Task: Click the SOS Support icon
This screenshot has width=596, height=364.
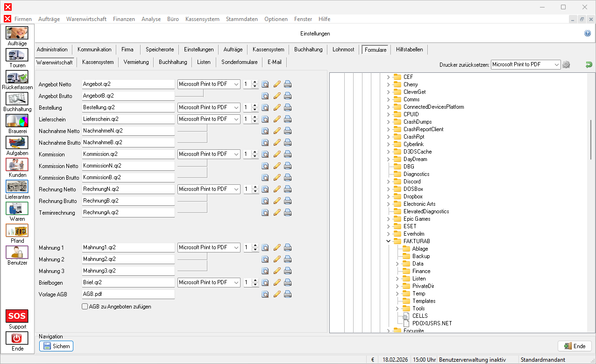Action: coord(17,316)
